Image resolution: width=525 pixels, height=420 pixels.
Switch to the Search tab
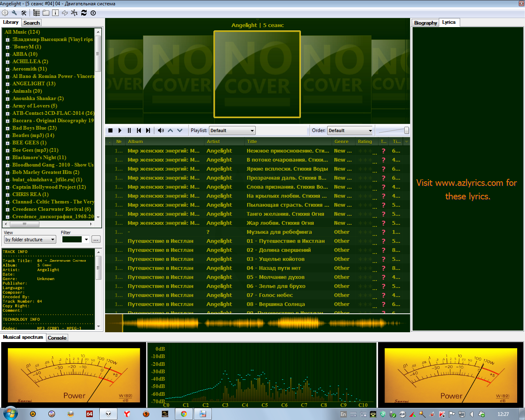[32, 23]
